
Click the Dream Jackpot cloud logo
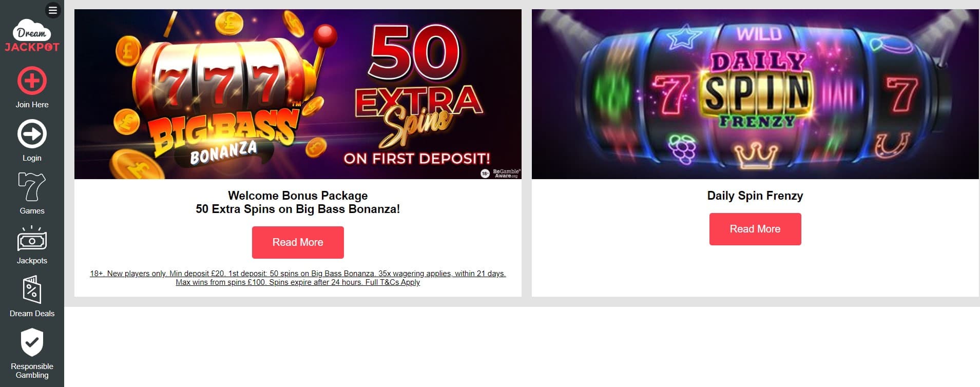point(32,35)
